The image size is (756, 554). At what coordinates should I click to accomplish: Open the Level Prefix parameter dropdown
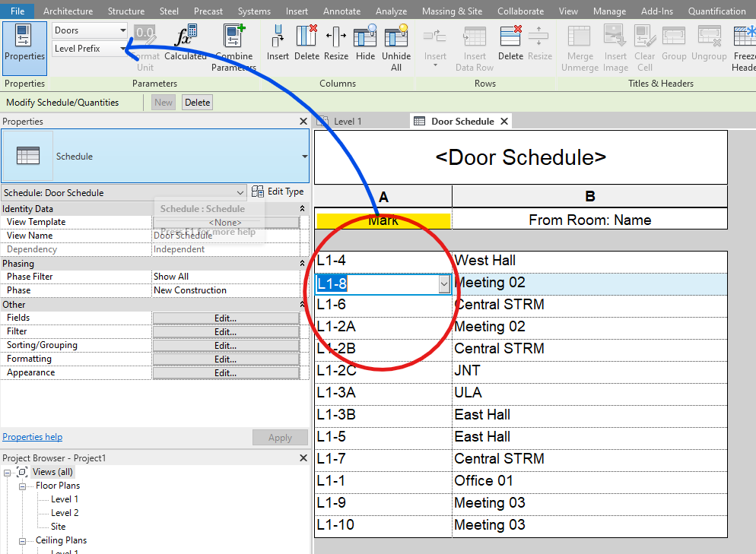coord(122,48)
